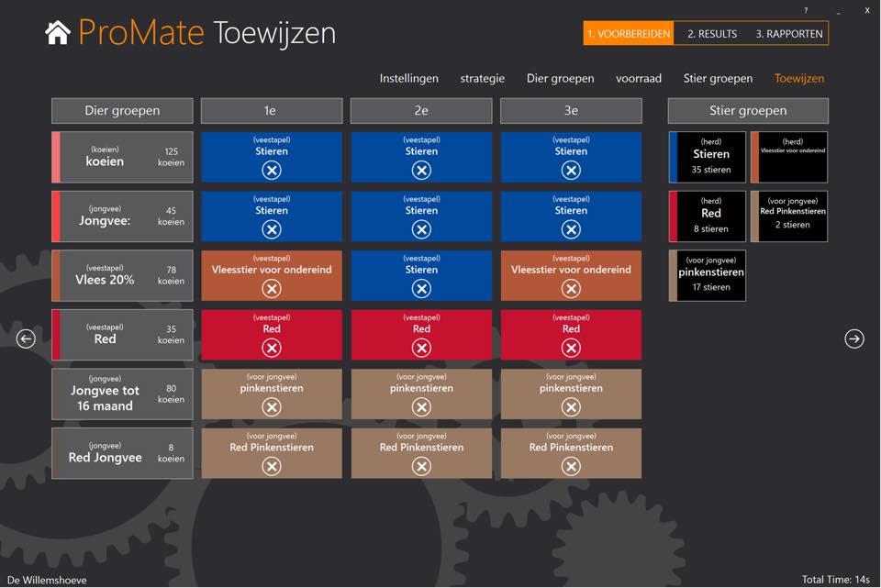
Task: Pick the Vleesstier voor ondereind bull group card
Action: (x=789, y=157)
